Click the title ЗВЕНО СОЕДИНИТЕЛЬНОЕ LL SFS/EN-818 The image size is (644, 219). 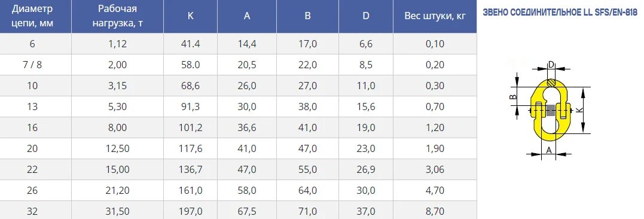pos(560,13)
